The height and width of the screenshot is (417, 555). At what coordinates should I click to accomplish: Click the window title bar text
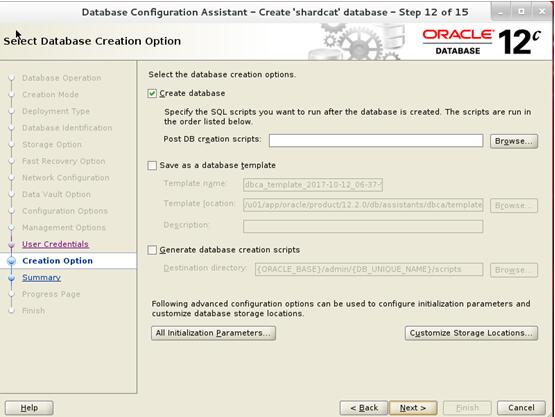[x=275, y=12]
